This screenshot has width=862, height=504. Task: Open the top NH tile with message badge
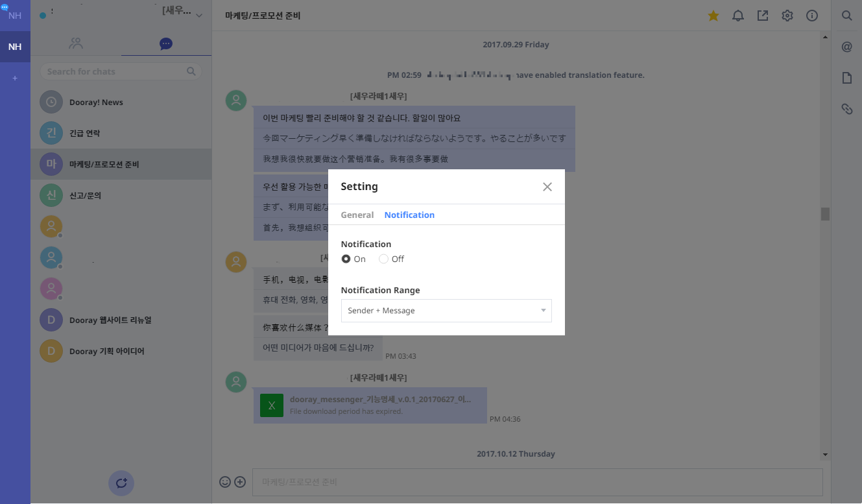(15, 15)
